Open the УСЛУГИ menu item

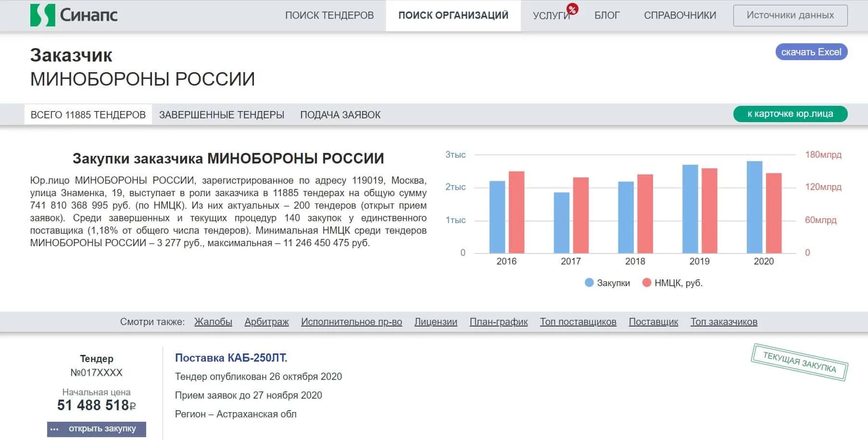point(551,15)
